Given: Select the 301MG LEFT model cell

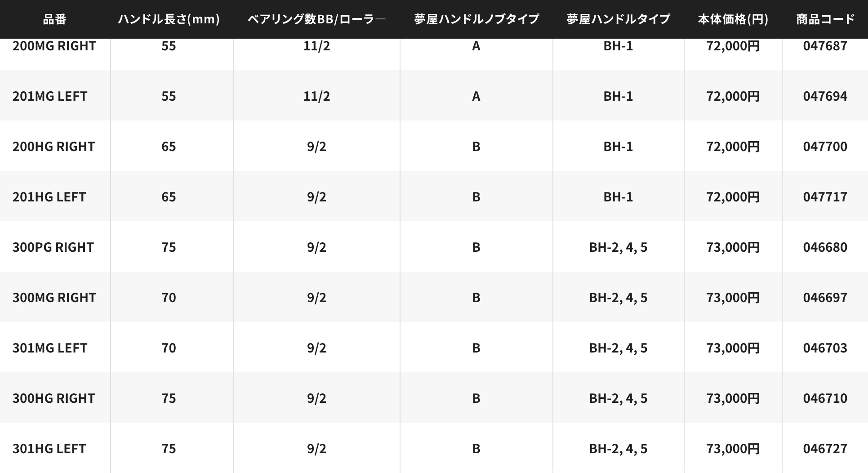Looking at the screenshot, I should 50,348.
